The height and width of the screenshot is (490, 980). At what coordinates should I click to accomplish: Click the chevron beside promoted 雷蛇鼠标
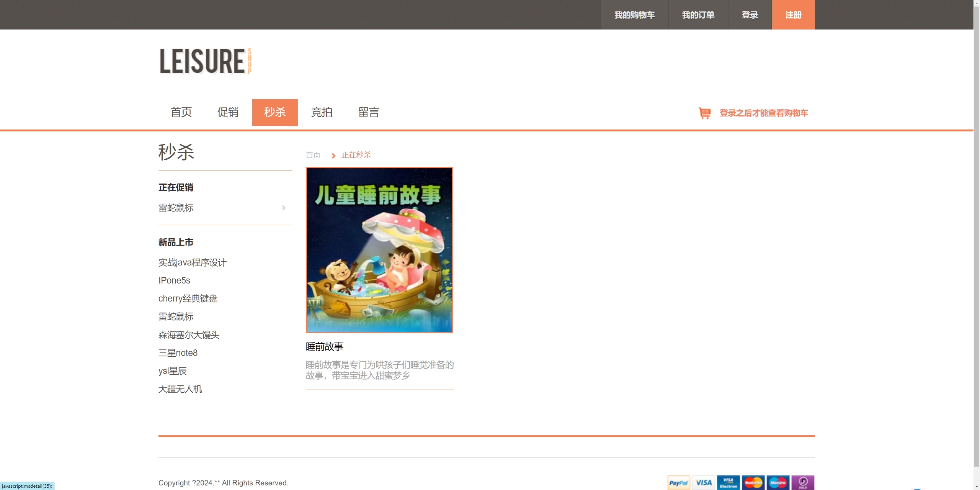point(284,208)
